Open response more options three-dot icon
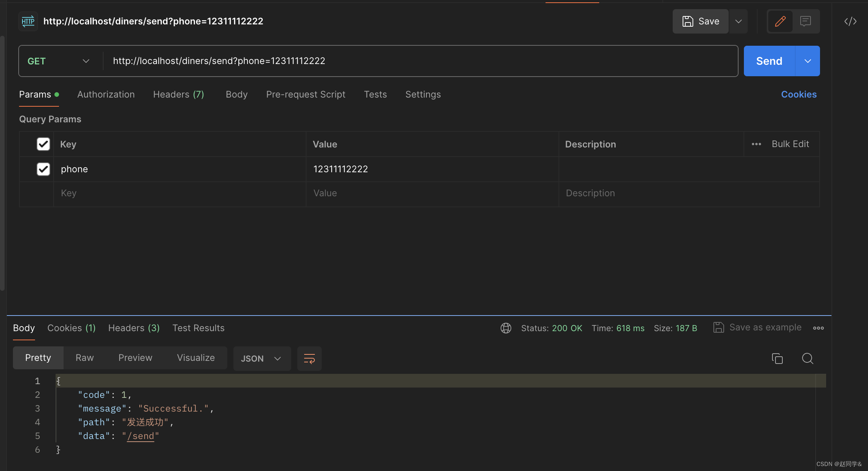Image resolution: width=868 pixels, height=471 pixels. coord(818,328)
